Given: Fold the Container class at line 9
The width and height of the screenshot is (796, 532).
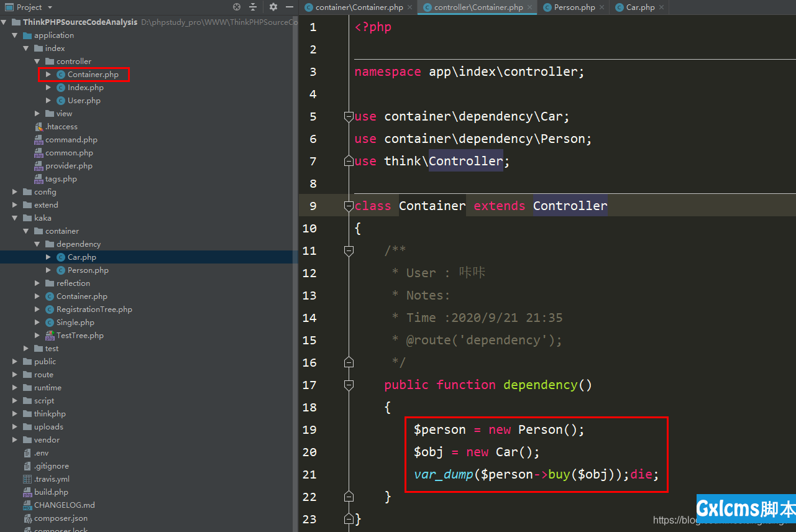Looking at the screenshot, I should 349,206.
